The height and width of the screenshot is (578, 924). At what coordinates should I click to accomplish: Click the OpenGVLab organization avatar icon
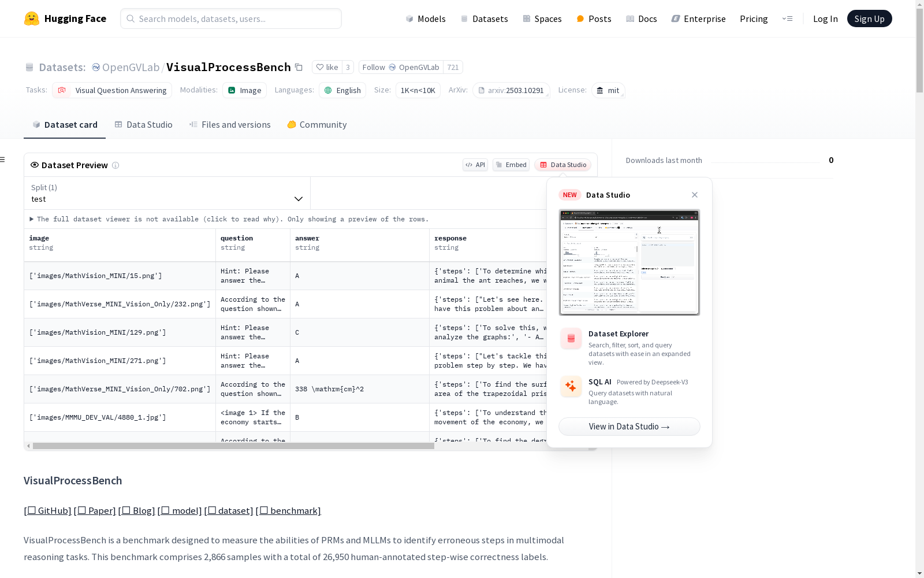(x=96, y=67)
